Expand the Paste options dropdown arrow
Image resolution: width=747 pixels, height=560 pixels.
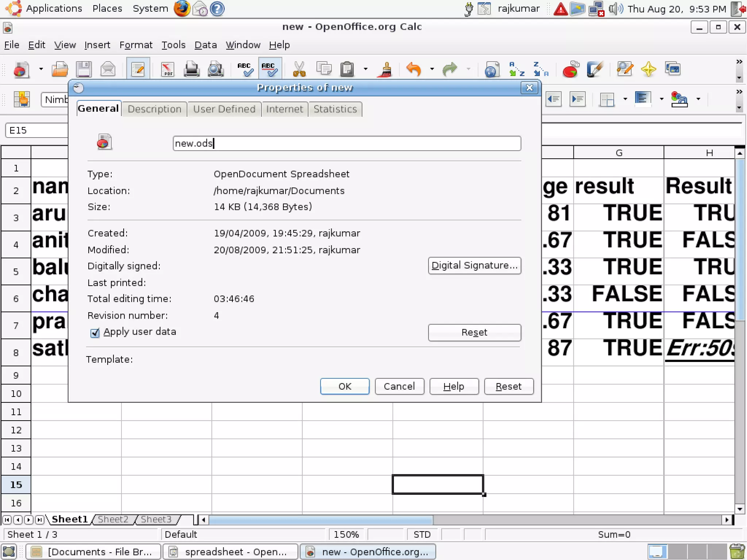(365, 69)
